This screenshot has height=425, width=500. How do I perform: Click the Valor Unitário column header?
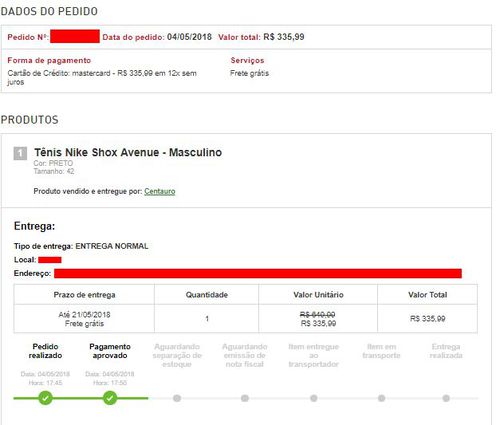318,295
